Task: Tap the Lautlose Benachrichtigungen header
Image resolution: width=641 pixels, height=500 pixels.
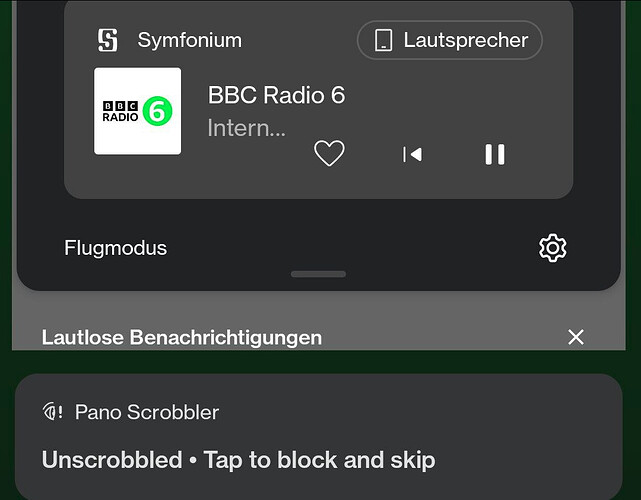Action: [x=182, y=338]
